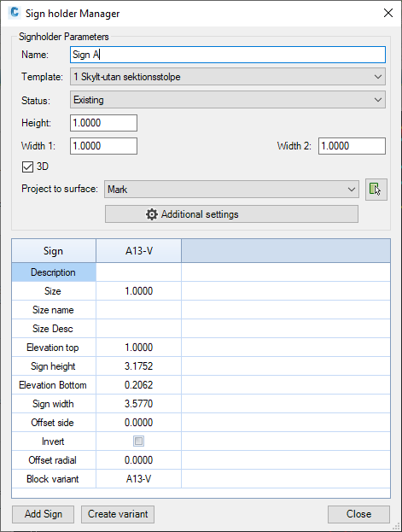Click the Create variant button

(118, 514)
